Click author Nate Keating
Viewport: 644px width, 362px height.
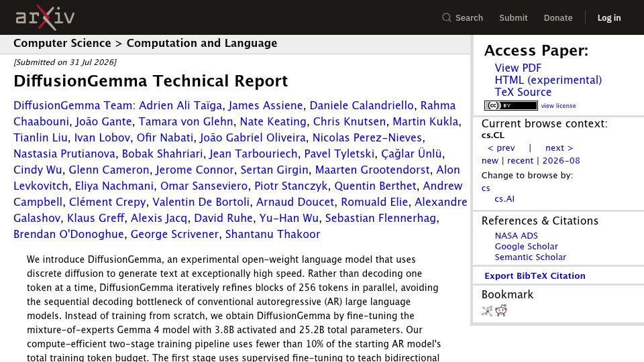[273, 121]
